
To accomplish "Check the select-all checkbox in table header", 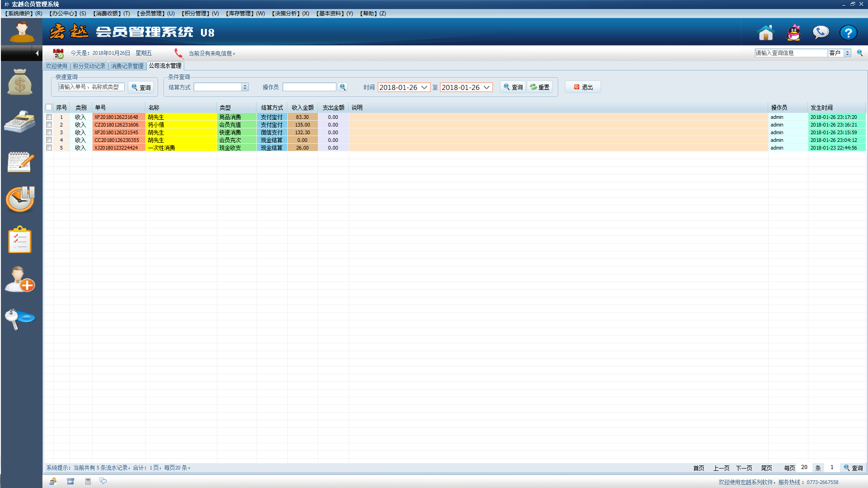I will coord(49,108).
